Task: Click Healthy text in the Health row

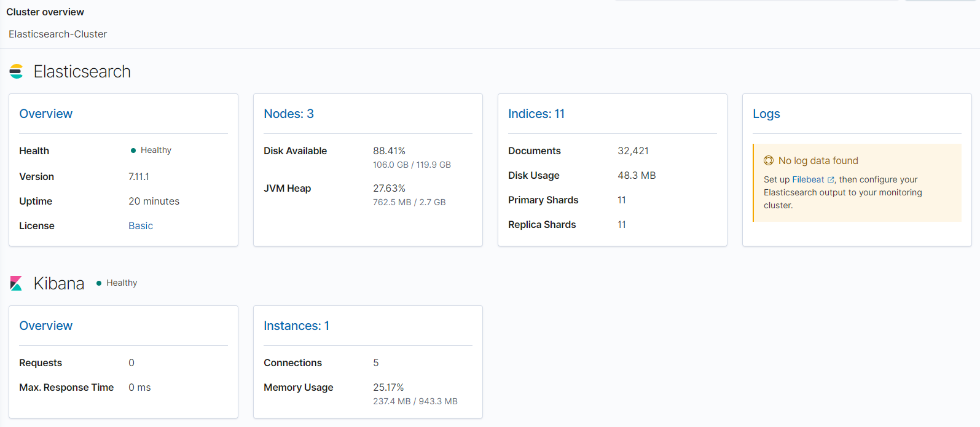Action: (x=156, y=150)
